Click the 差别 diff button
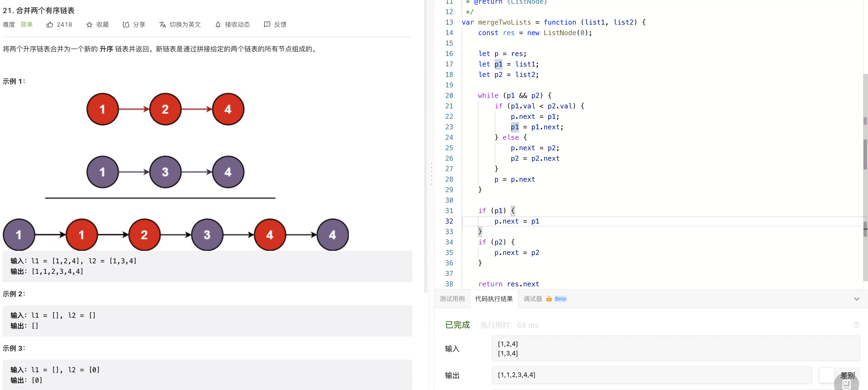The width and height of the screenshot is (868, 390). click(x=847, y=375)
